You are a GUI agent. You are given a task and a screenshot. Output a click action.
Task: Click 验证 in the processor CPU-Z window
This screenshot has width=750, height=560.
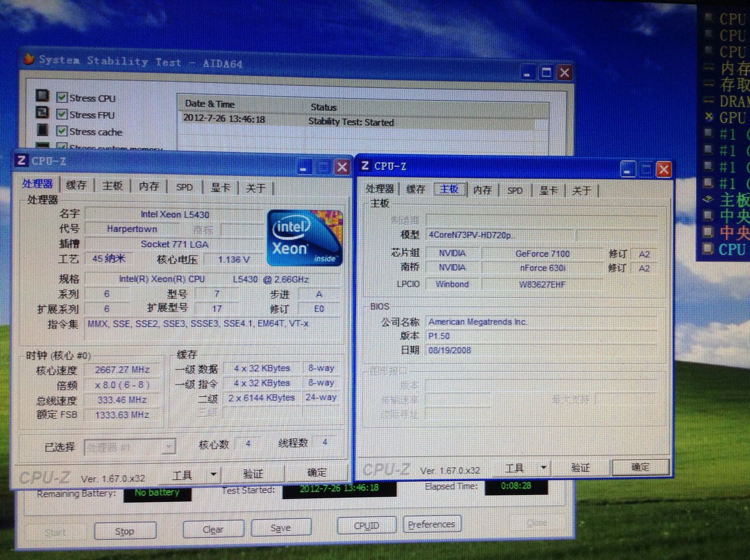253,474
